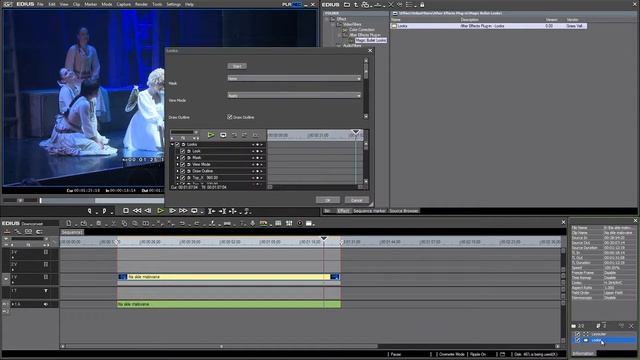Toggle mute speaker on the 1A audio track

(x=46, y=304)
